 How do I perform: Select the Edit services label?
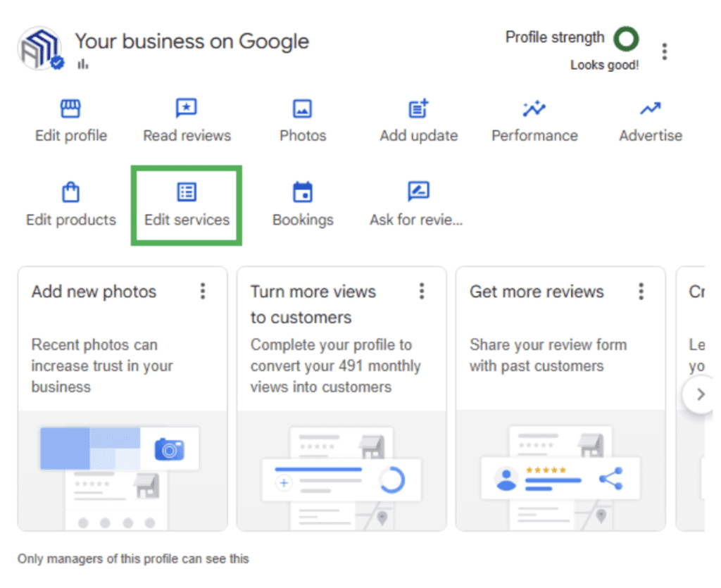[x=187, y=220]
